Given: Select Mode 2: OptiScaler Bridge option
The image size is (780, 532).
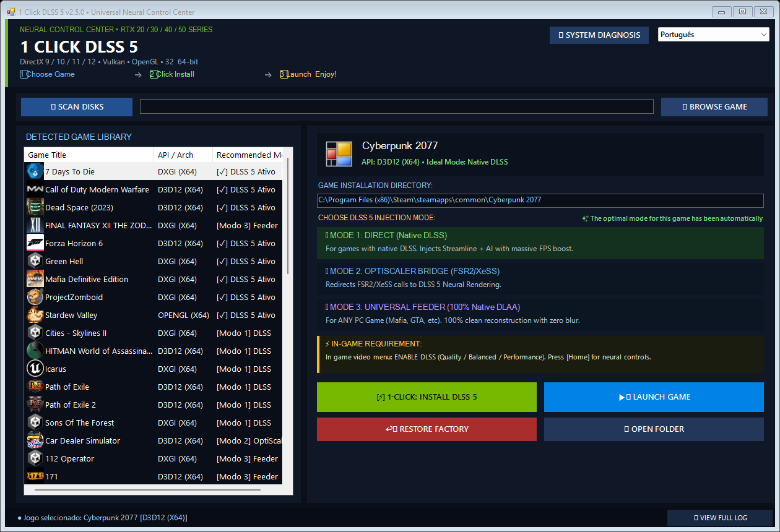Looking at the screenshot, I should (x=540, y=278).
